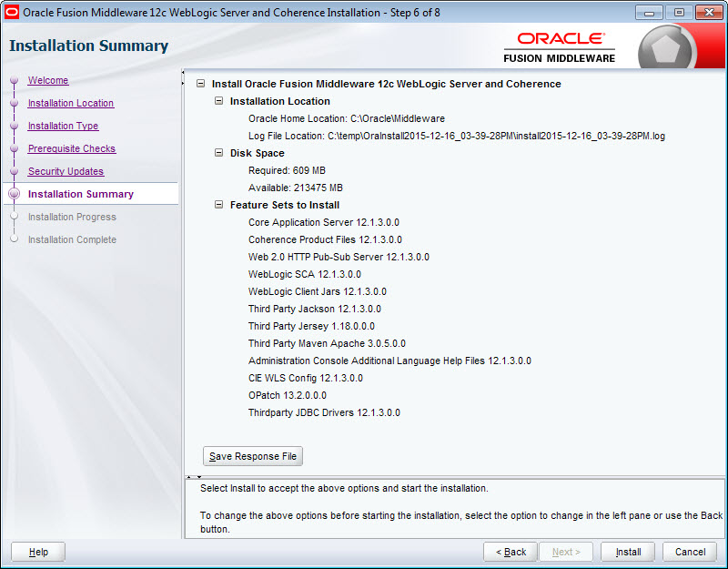This screenshot has height=569, width=728.
Task: Click the Prerequisite Checks step bullet icon
Action: pyautogui.click(x=14, y=148)
